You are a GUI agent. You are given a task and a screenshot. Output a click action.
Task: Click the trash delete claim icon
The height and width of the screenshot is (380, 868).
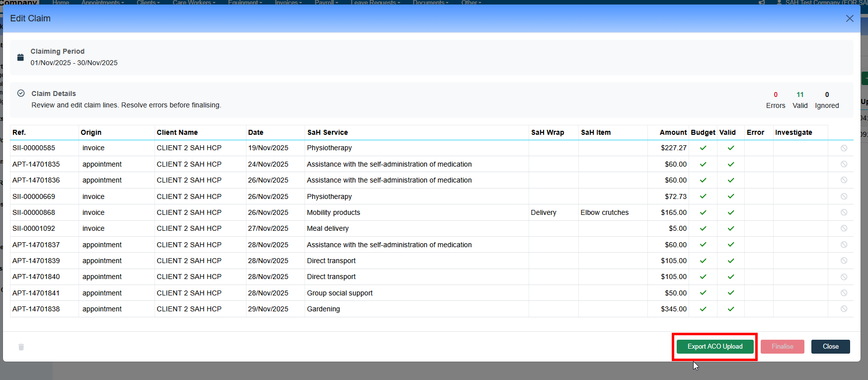21,347
